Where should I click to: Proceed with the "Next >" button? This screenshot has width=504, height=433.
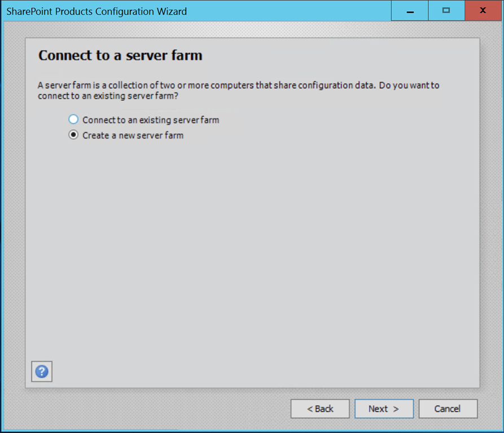point(384,409)
